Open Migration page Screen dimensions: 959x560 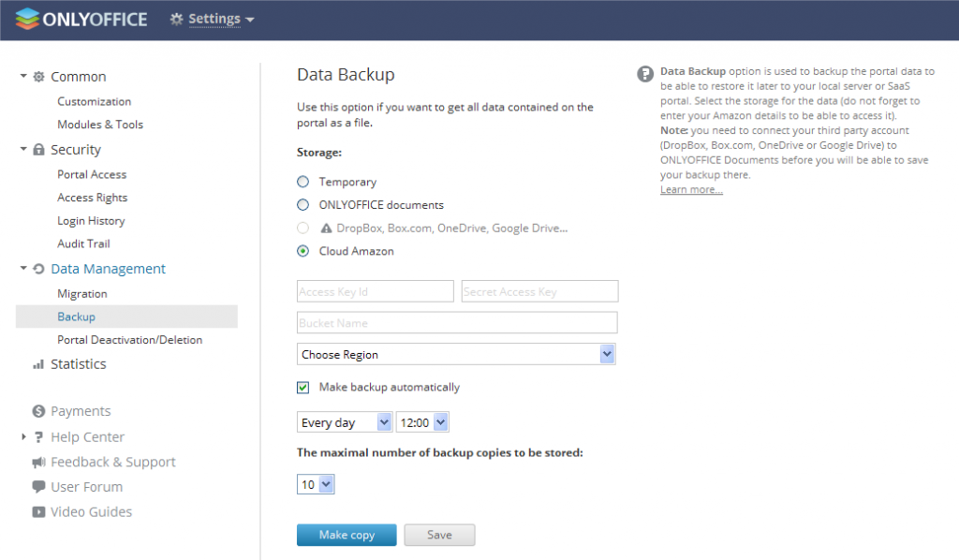click(x=82, y=293)
